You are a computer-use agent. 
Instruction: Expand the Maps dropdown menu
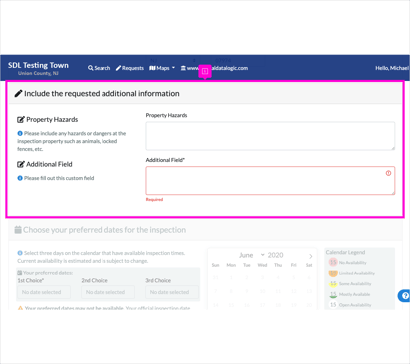(x=162, y=68)
